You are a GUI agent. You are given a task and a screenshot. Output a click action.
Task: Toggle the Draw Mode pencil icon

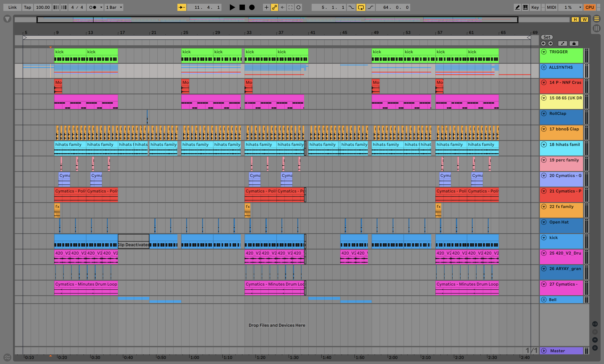[517, 7]
